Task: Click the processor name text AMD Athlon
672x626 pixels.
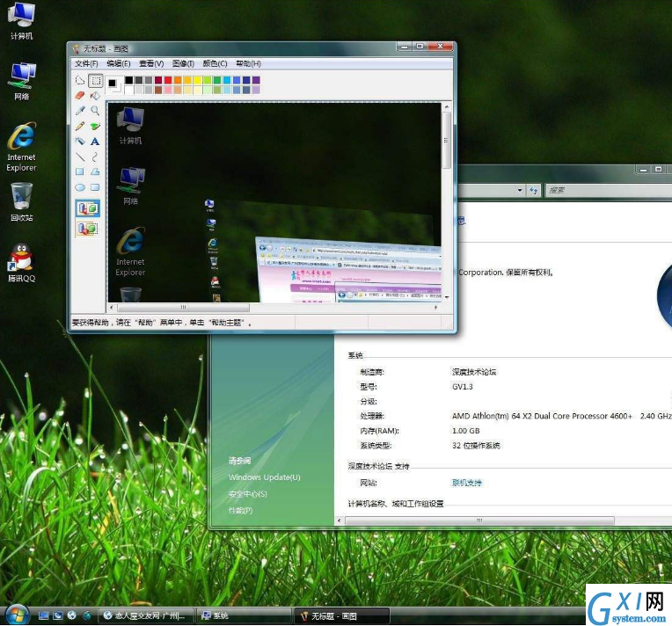Action: [x=542, y=416]
